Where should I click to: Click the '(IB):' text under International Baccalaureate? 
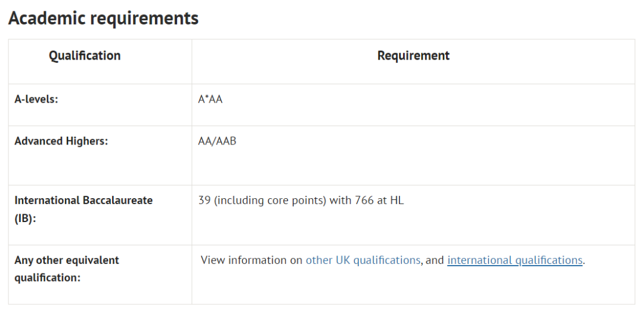pos(26,218)
